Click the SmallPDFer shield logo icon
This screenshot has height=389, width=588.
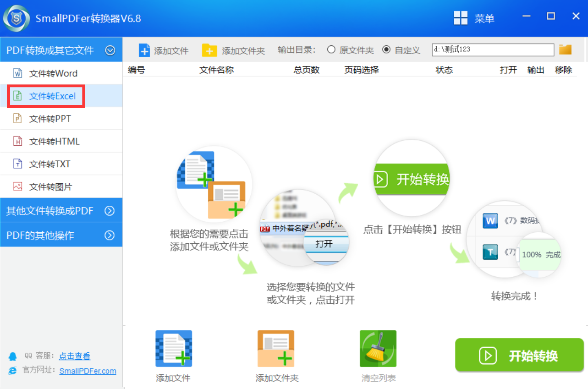click(x=16, y=18)
